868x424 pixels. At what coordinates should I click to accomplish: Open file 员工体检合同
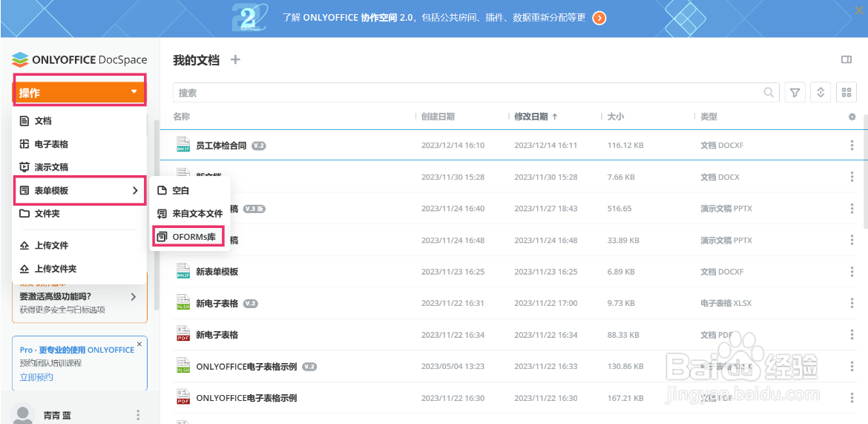(x=221, y=146)
